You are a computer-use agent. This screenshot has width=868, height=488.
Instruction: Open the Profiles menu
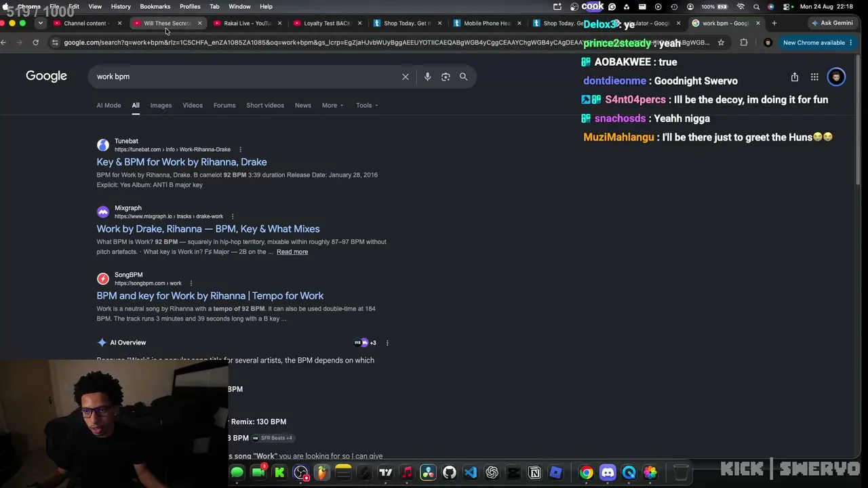[x=190, y=7]
